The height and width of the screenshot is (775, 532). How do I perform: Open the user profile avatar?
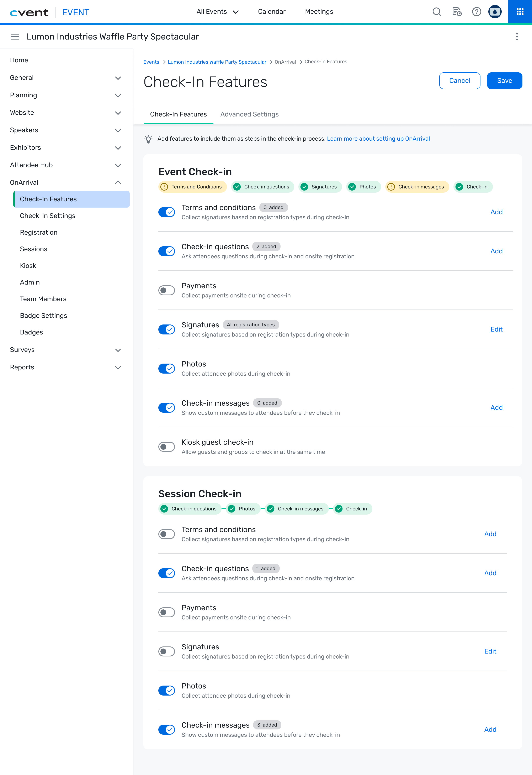(x=495, y=12)
